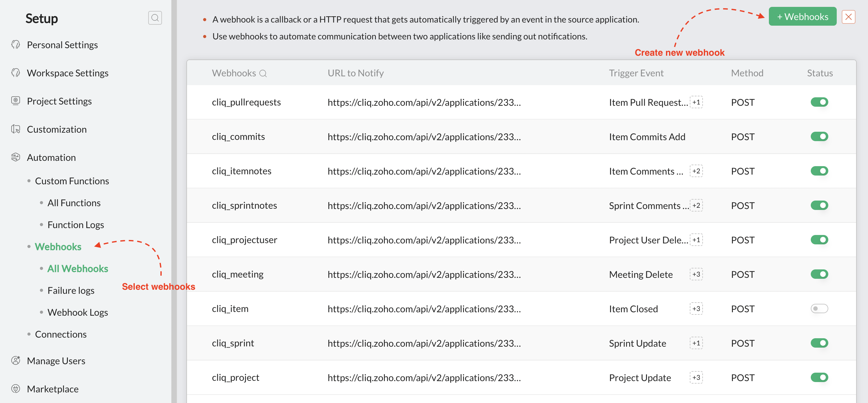The image size is (868, 403).
Task: Select Webhook Logs menu item
Action: [78, 312]
